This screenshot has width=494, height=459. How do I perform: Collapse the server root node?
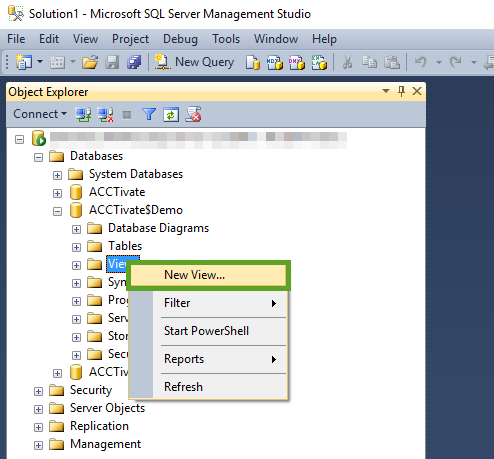[x=20, y=139]
